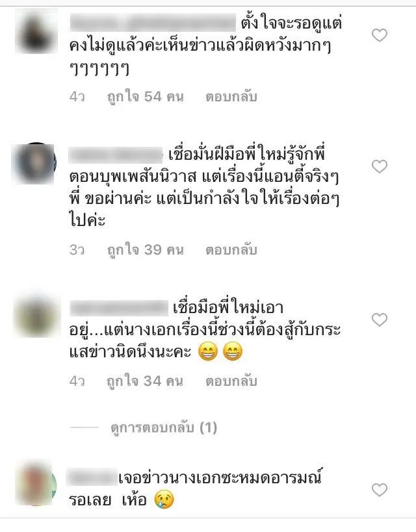Image resolution: width=416 pixels, height=532 pixels.
Task: Open the last commenter's avatar
Action: click(x=36, y=483)
